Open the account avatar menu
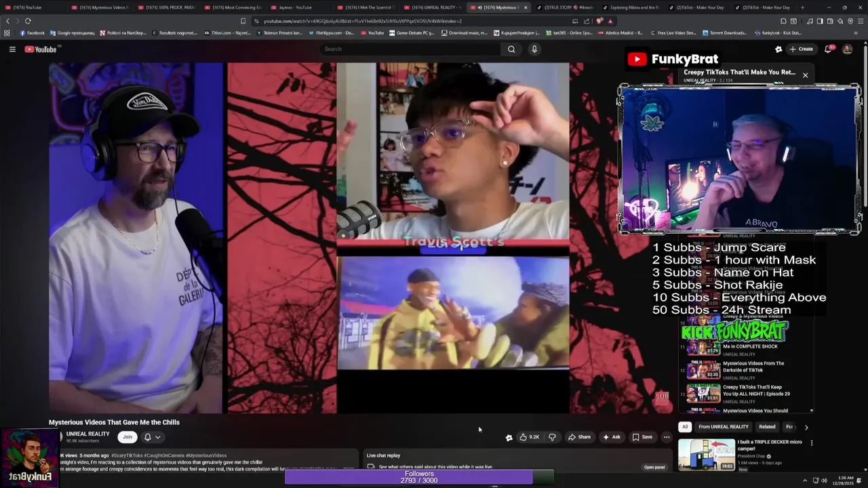The image size is (868, 488). click(x=847, y=49)
